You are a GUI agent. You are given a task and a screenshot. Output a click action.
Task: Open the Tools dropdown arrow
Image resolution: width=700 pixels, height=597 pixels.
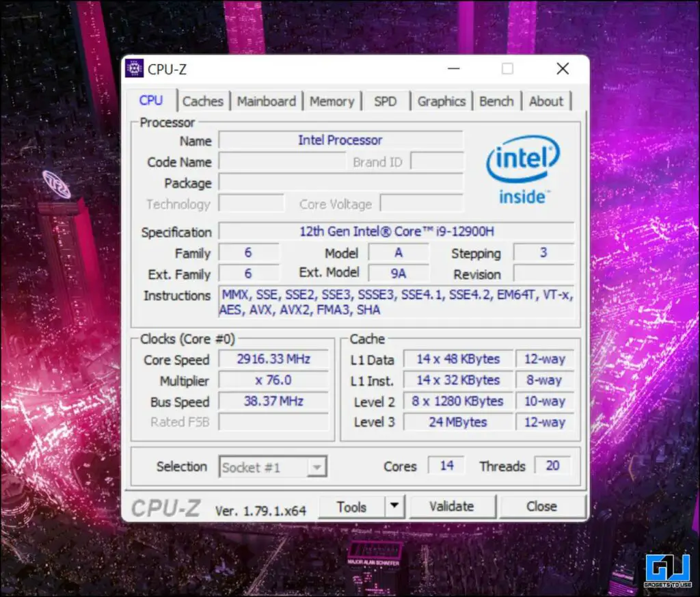click(394, 505)
